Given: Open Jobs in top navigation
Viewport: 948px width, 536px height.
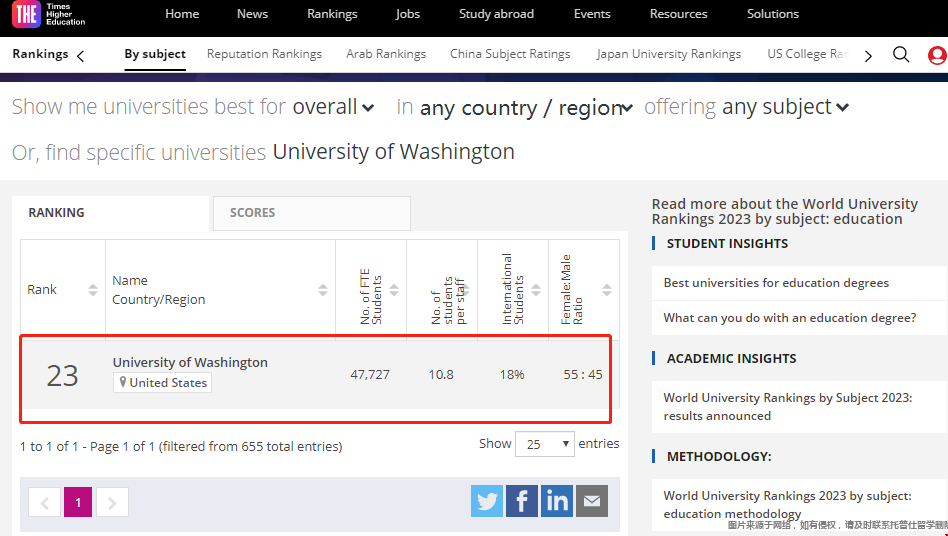Looking at the screenshot, I should (407, 14).
